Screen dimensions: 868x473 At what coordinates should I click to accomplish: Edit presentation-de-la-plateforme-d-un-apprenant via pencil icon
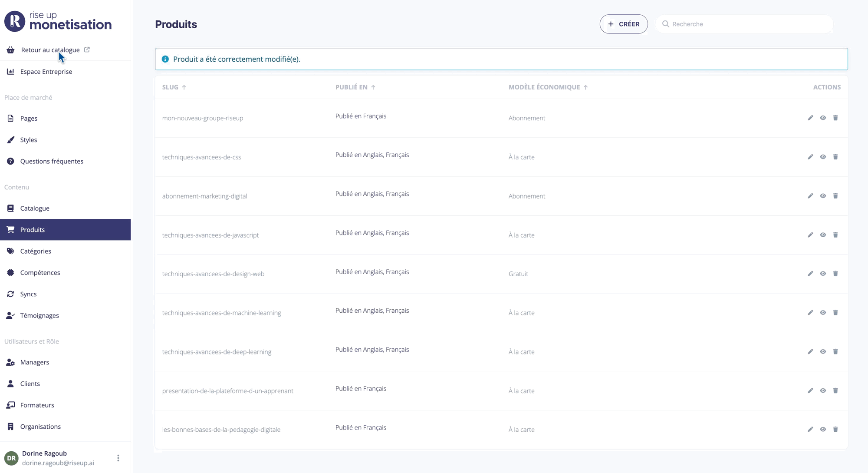810,390
